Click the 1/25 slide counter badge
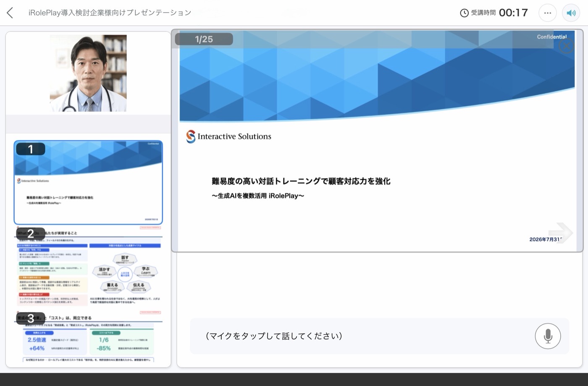The image size is (588, 386). pyautogui.click(x=204, y=39)
